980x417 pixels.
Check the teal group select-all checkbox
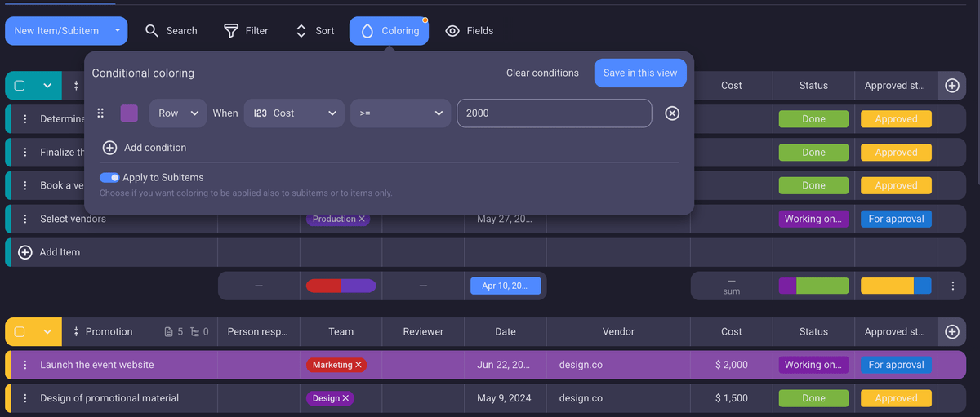[x=20, y=86]
